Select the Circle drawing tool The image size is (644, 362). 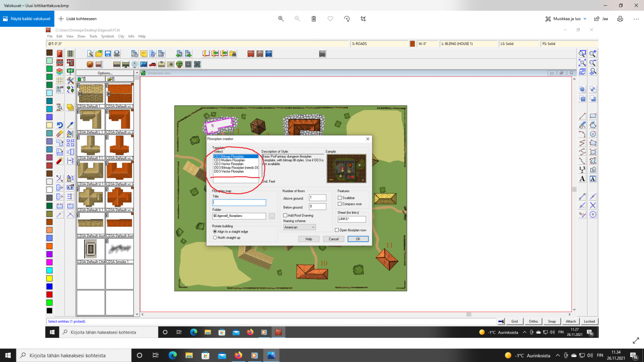tap(592, 134)
